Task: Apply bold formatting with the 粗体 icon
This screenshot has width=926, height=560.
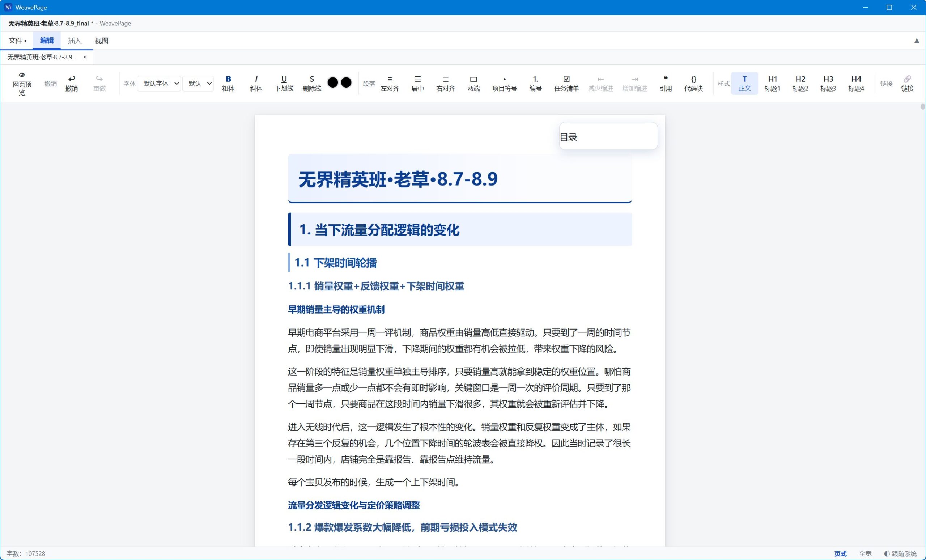Action: point(228,84)
